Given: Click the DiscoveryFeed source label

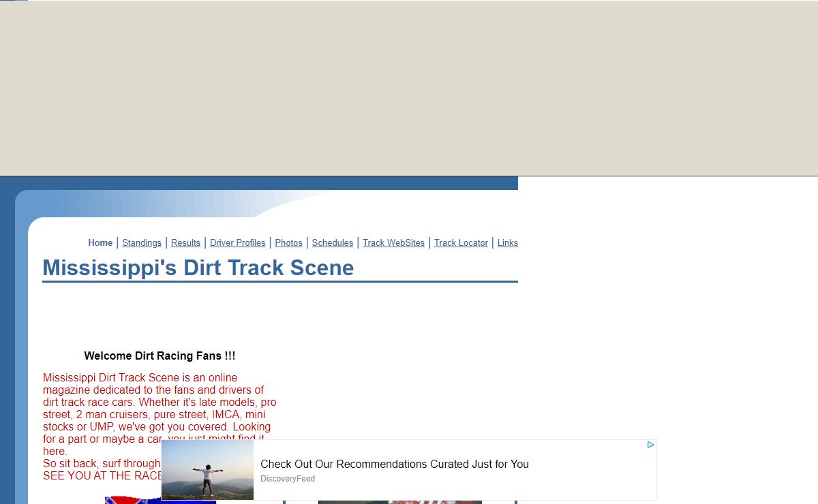Looking at the screenshot, I should coord(287,479).
